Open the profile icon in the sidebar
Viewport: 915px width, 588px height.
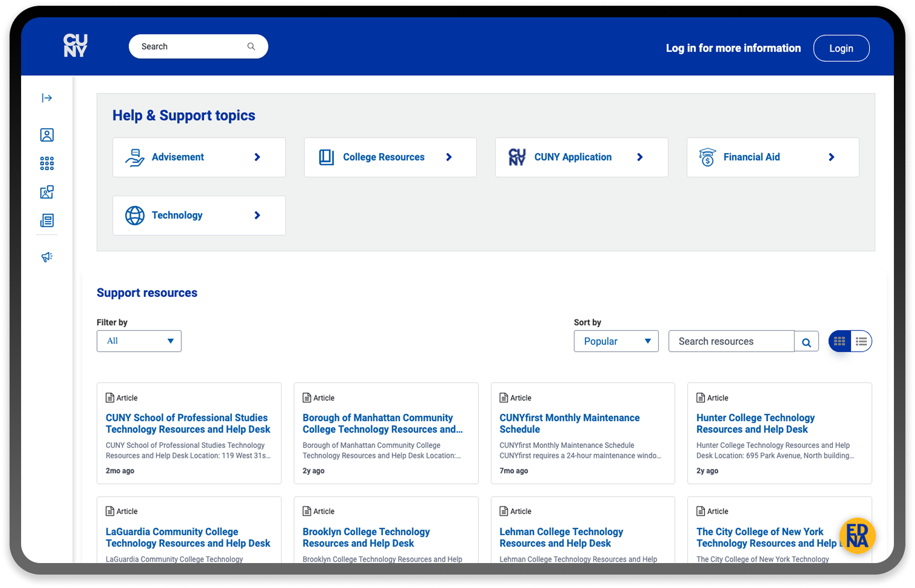point(47,135)
